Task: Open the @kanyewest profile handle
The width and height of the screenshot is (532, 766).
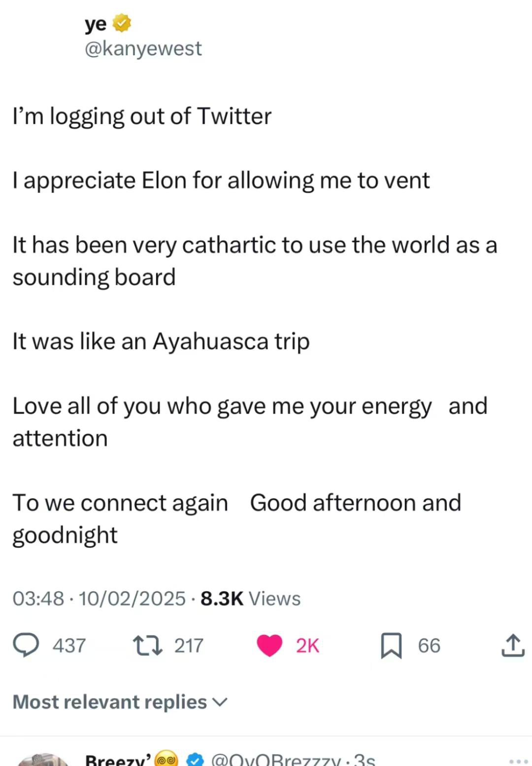Action: pyautogui.click(x=143, y=48)
